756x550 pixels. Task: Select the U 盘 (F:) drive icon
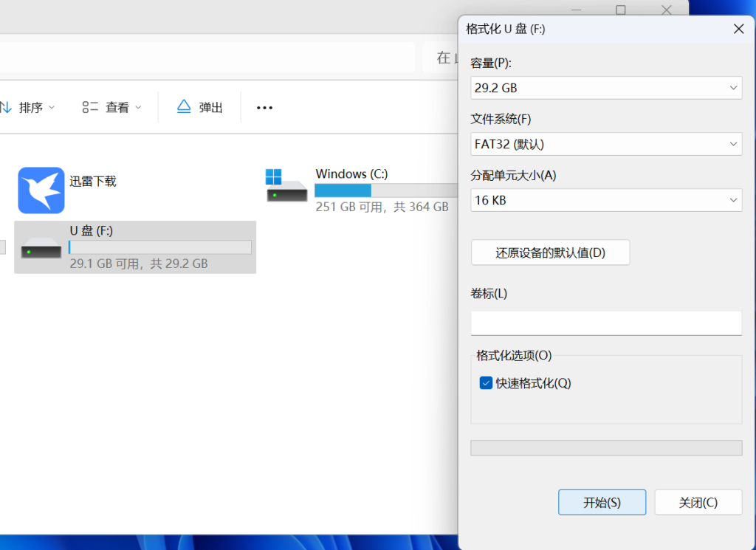tap(41, 247)
